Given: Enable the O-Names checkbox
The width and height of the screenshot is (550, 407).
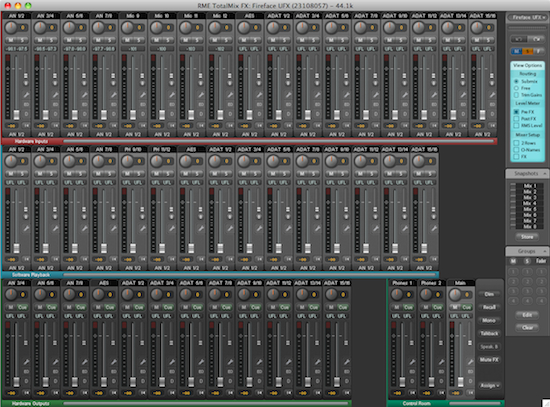Looking at the screenshot, I should click(x=516, y=150).
